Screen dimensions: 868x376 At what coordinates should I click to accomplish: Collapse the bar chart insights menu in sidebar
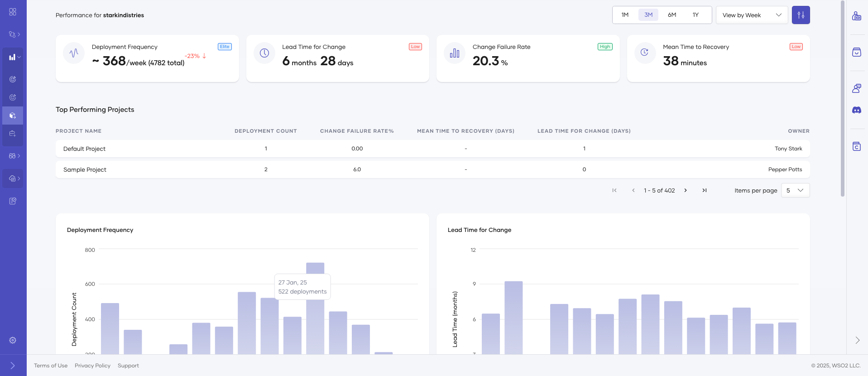pyautogui.click(x=14, y=57)
